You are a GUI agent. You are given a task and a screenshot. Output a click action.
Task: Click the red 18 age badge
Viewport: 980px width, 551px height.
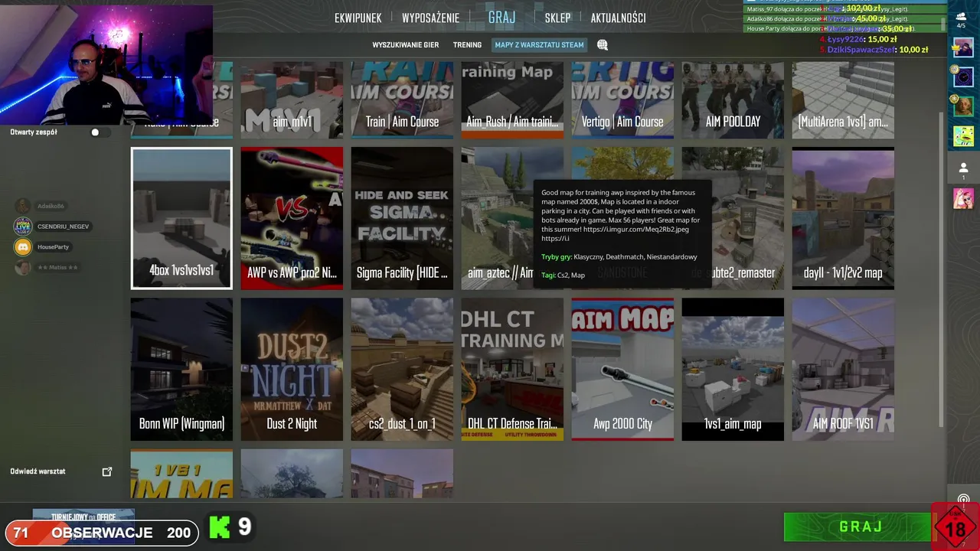click(x=955, y=527)
